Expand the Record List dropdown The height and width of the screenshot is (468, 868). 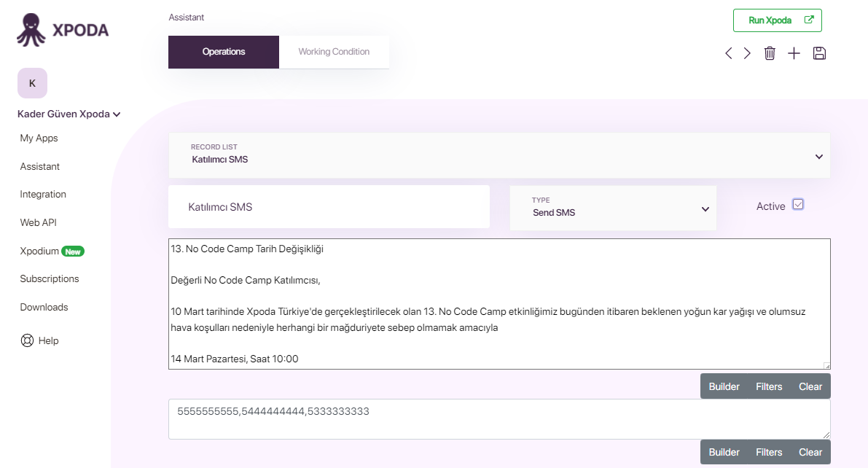498,155
